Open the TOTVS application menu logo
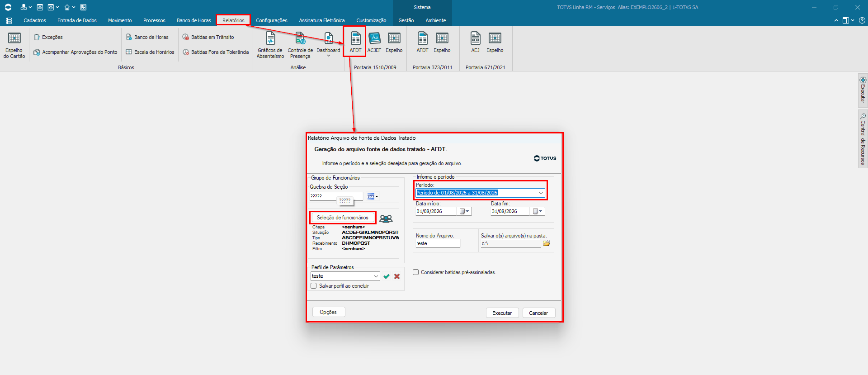 (8, 7)
